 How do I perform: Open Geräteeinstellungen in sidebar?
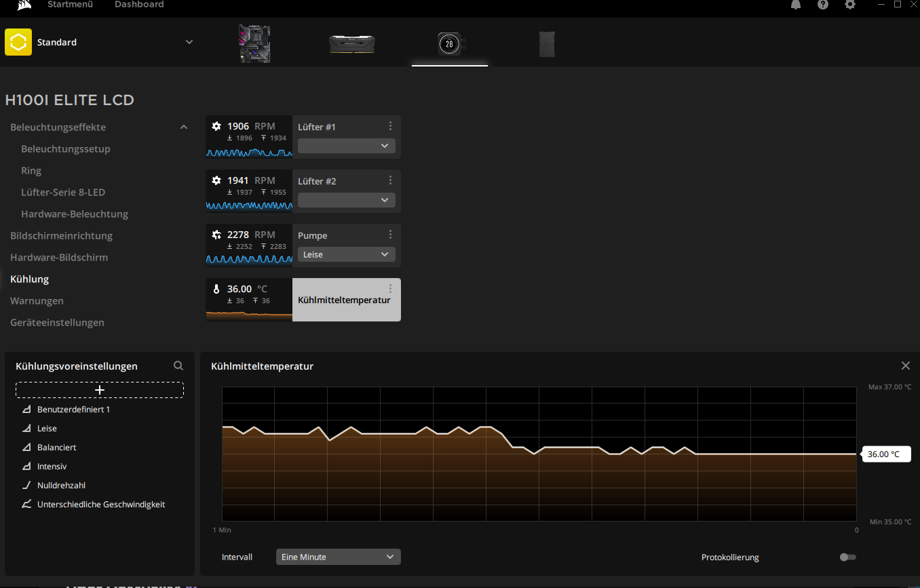pos(57,322)
